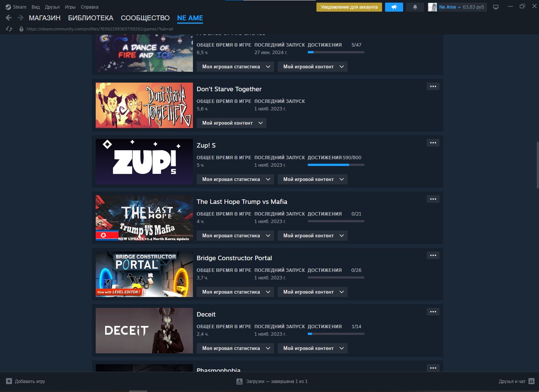Screen dimensions: 539x392
Task: Expand "Мой игровой контент" for Don't Starve Together
Action: 231,123
